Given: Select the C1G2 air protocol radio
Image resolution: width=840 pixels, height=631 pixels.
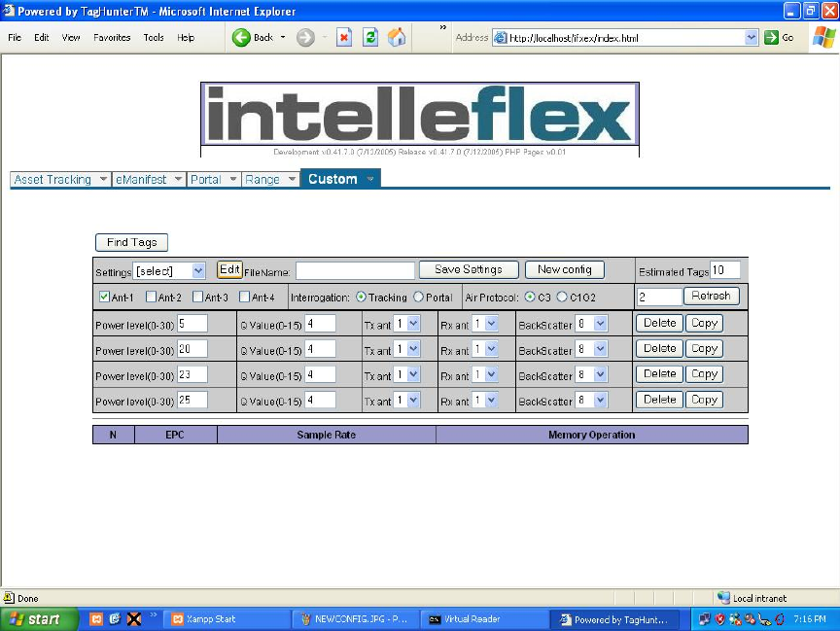Looking at the screenshot, I should pos(561,297).
